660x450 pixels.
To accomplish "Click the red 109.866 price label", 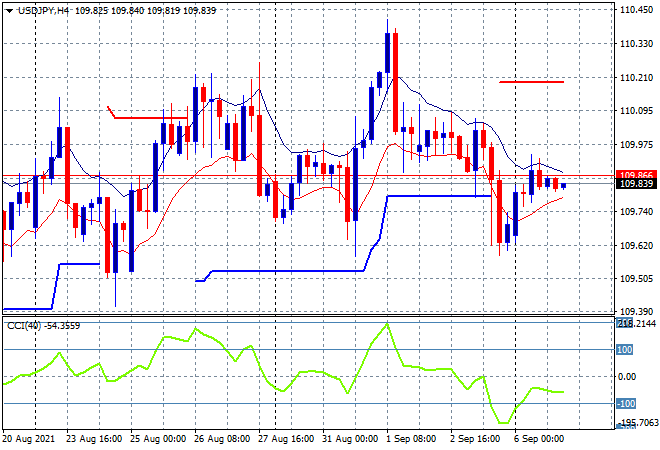I will (636, 175).
